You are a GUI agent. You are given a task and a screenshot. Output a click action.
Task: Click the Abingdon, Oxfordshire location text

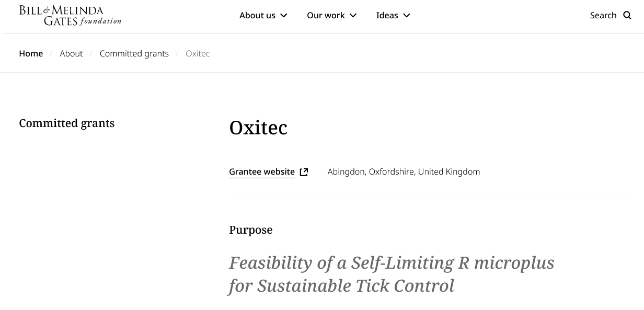click(404, 171)
